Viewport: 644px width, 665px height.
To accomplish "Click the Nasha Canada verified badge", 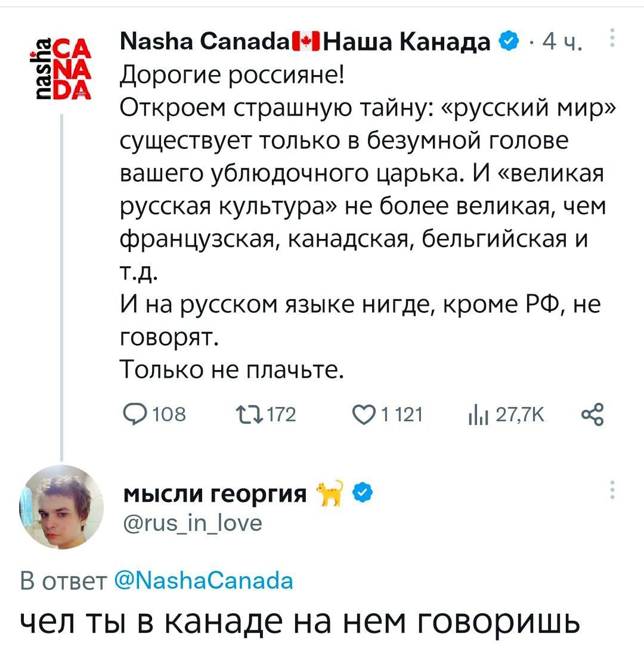I will 507,43.
